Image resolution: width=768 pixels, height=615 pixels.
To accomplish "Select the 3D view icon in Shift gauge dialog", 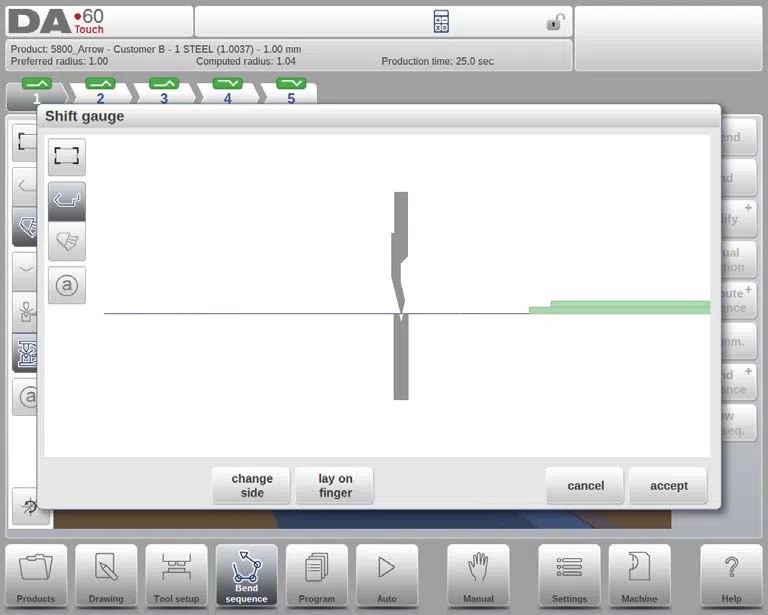I will coord(67,241).
